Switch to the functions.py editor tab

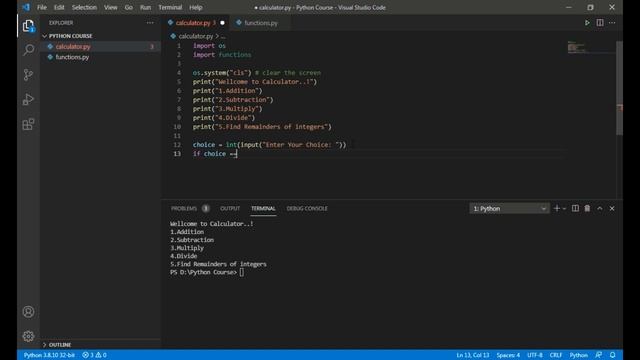[261, 23]
